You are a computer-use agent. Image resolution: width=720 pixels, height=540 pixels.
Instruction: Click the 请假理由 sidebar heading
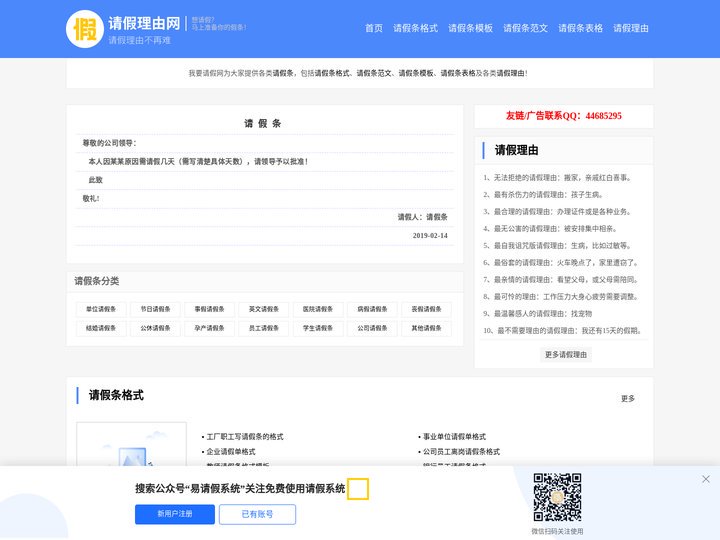click(517, 150)
